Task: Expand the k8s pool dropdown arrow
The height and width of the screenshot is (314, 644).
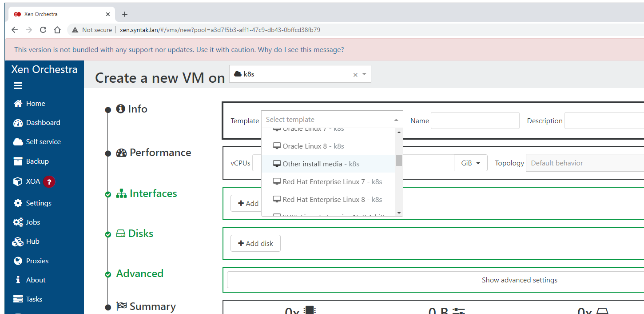Action: [364, 74]
